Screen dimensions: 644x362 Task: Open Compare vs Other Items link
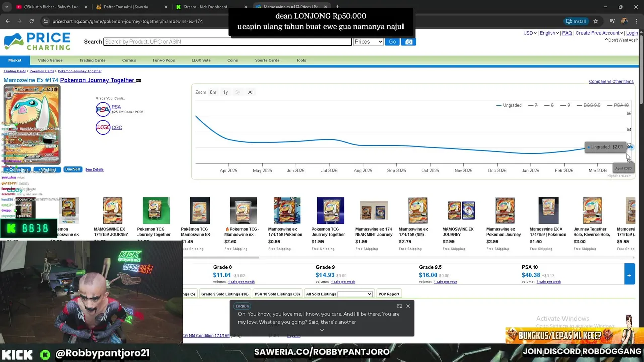click(611, 81)
